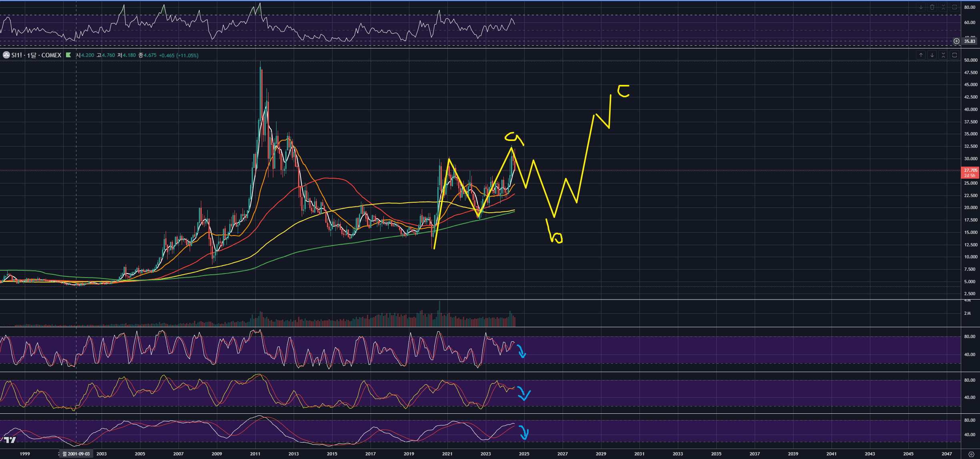The width and height of the screenshot is (980, 459).
Task: Collapse the top indicator pane
Action: [x=943, y=7]
